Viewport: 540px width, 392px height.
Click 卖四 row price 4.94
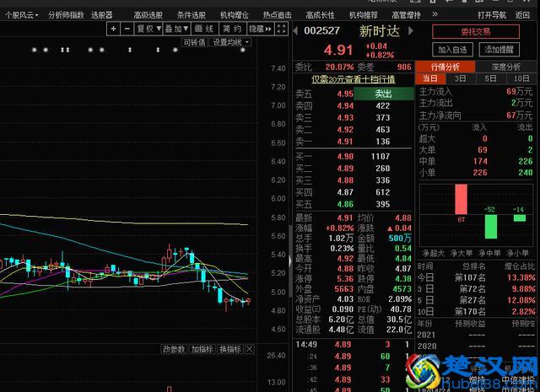(x=345, y=105)
